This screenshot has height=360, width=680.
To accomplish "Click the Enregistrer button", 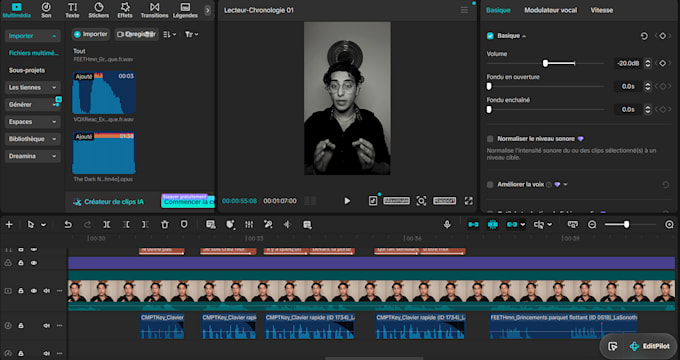I will [x=137, y=34].
